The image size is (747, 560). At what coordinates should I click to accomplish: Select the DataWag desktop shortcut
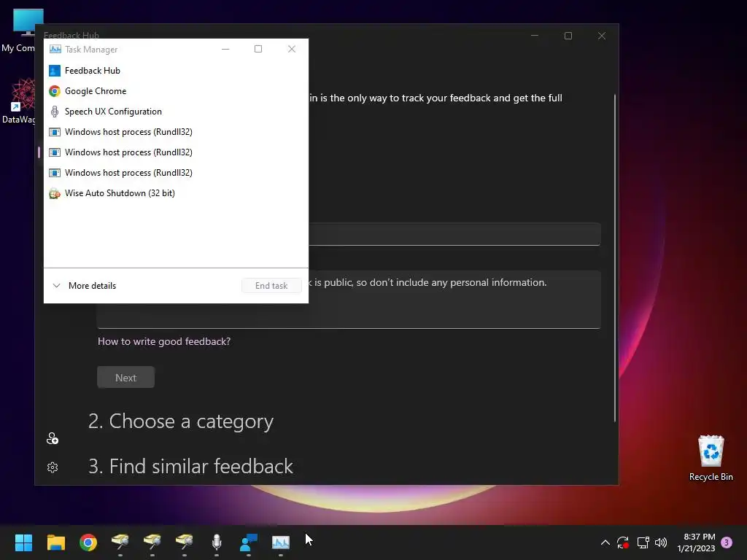tap(18, 101)
